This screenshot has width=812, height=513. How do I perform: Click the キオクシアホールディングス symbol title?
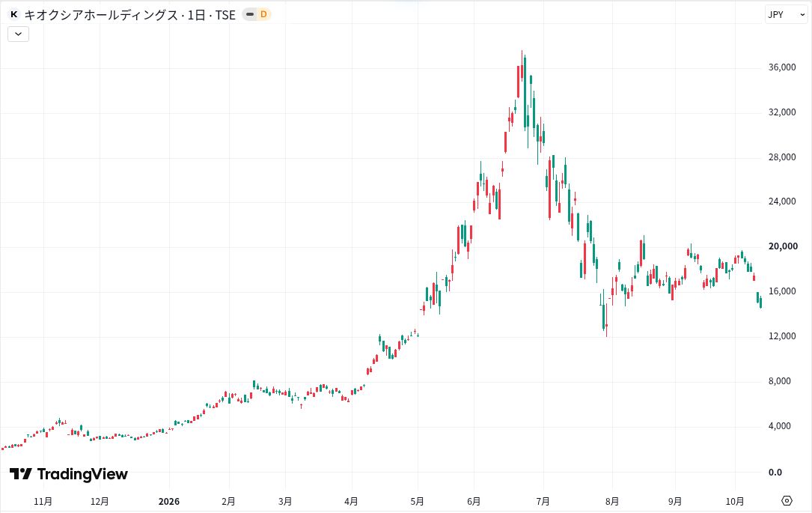(101, 14)
